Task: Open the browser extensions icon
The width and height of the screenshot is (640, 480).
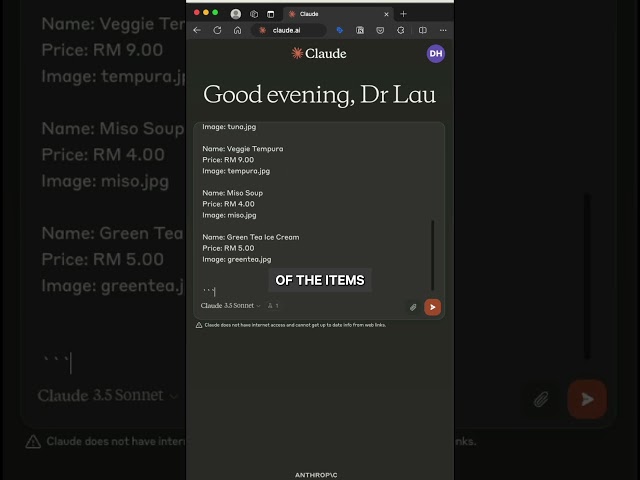Action: [x=400, y=30]
